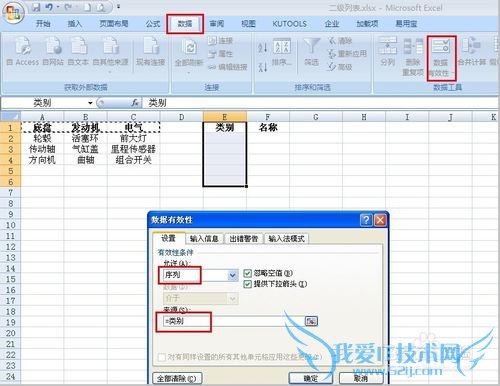Click Consolidate (合并计算) icon
500x386 pixels.
tap(472, 52)
